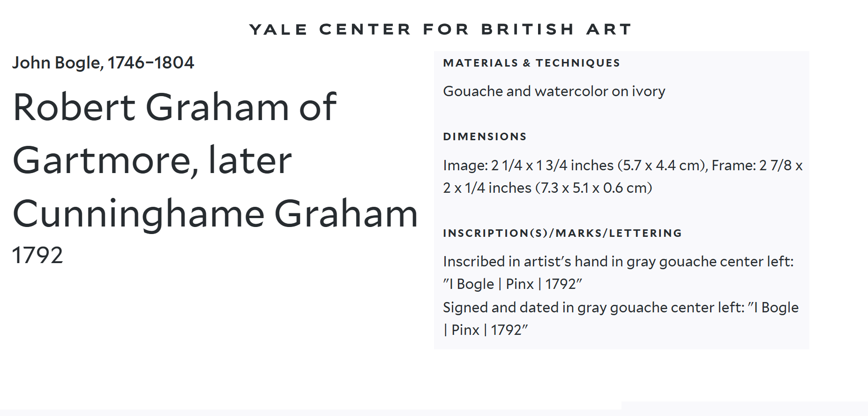
Task: Open artist link John Bogle, 1746–1804
Action: point(103,62)
